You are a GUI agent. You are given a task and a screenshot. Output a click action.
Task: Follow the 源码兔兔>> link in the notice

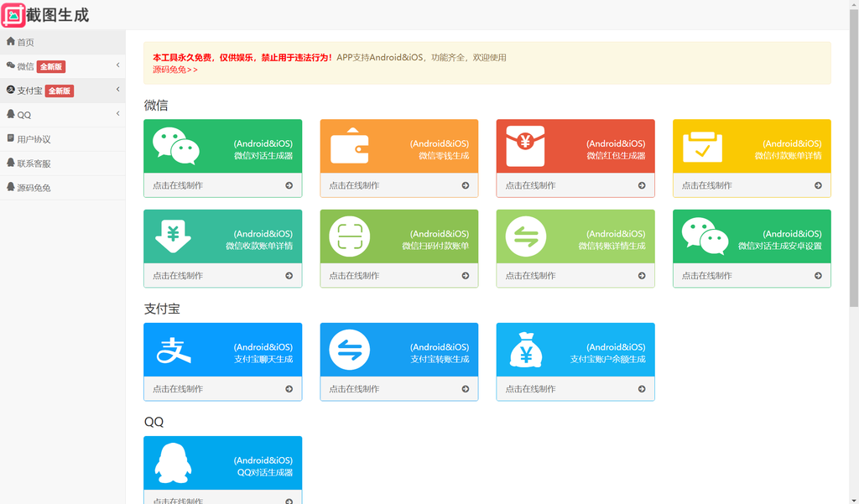point(175,70)
